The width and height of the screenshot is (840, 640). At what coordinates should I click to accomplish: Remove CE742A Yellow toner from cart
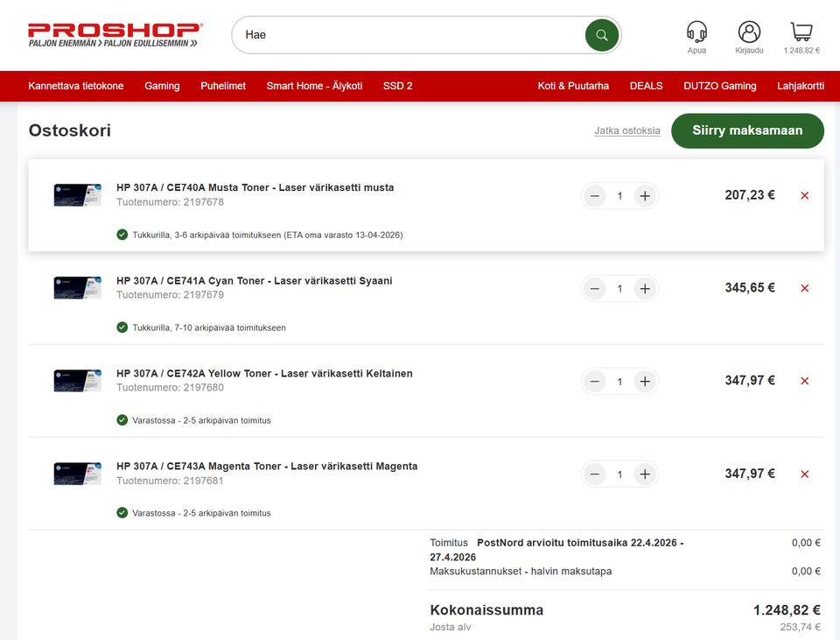(804, 381)
